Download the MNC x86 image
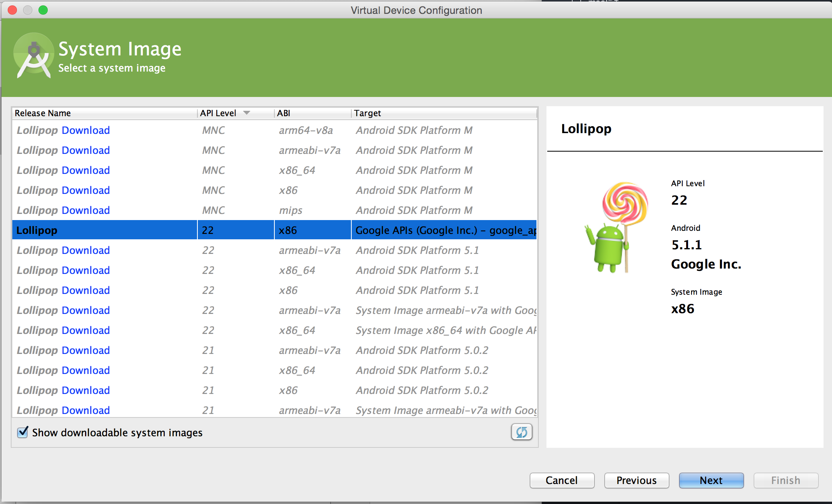832x504 pixels. pos(86,190)
